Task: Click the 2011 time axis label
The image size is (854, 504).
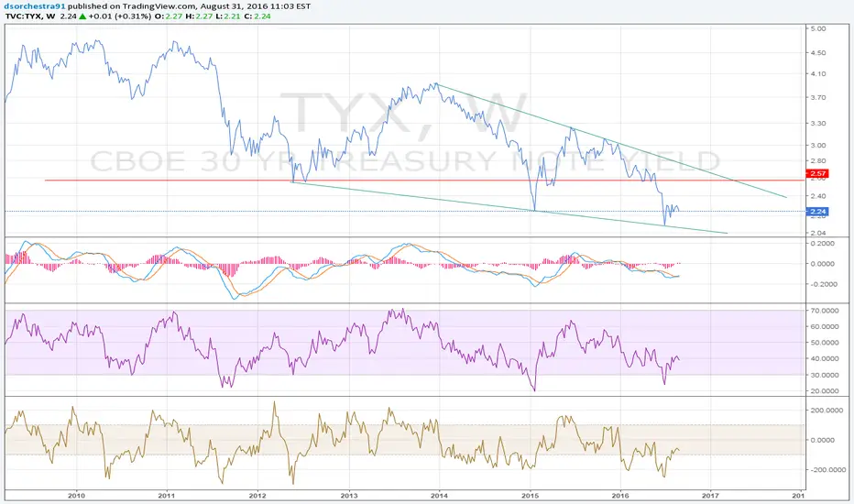Action: (166, 495)
